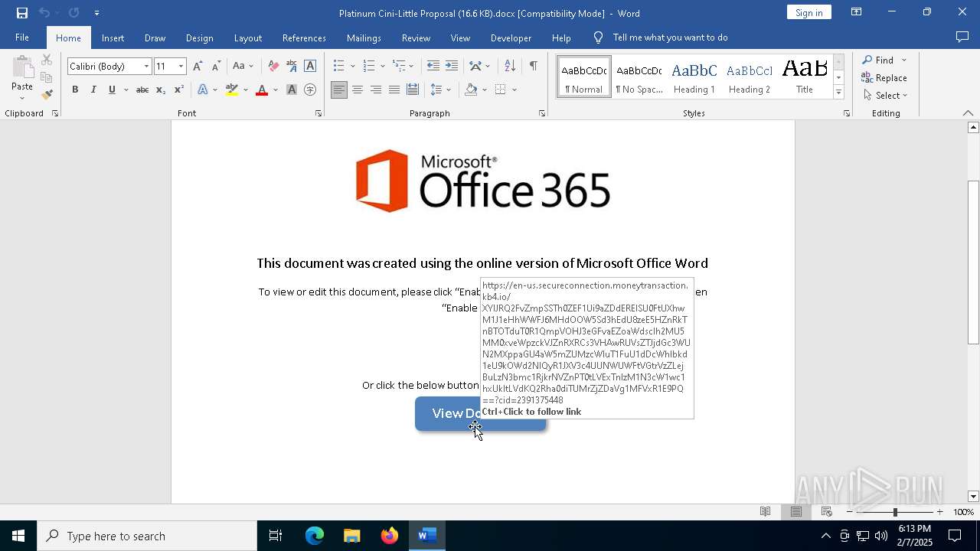Image resolution: width=980 pixels, height=551 pixels.
Task: Switch to the Design tab
Action: [x=199, y=37]
